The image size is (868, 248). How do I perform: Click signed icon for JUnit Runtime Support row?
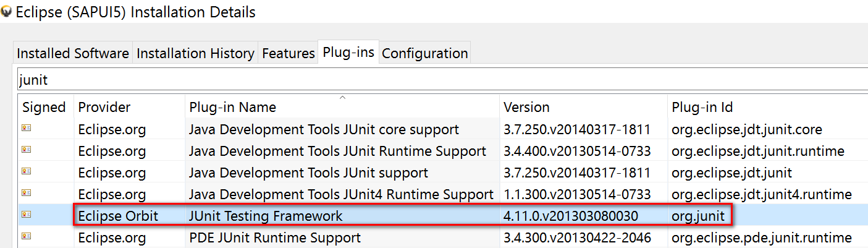pos(26,151)
